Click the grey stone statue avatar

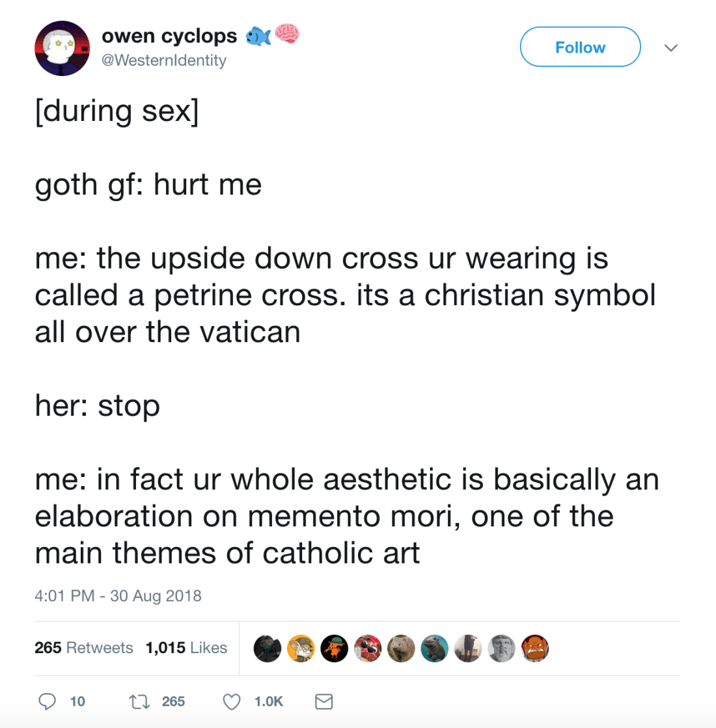click(501, 649)
